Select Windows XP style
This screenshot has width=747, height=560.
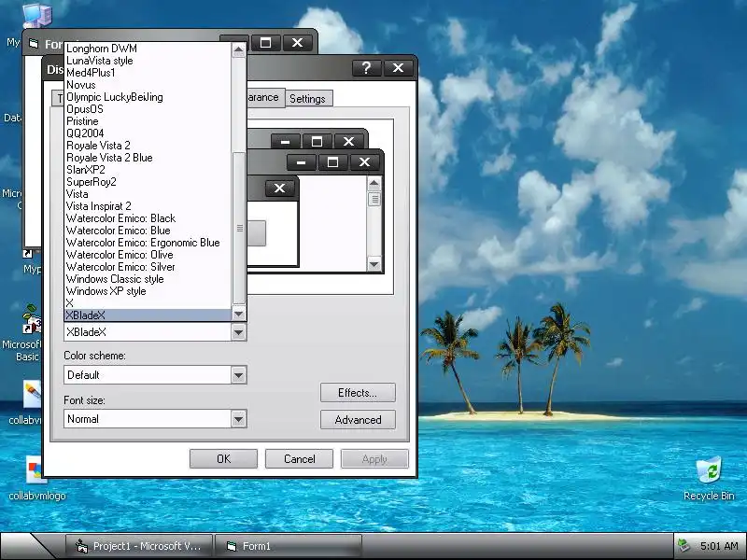click(x=148, y=291)
